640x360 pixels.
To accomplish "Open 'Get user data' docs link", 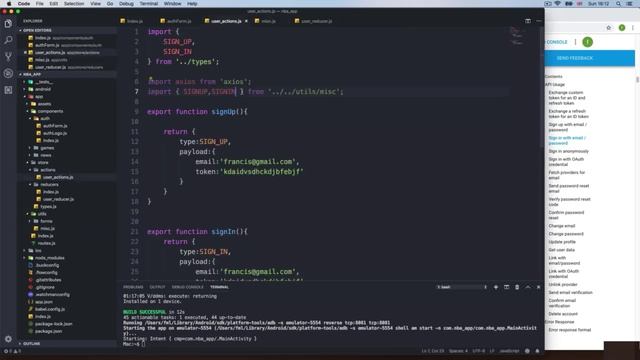I will [562, 250].
